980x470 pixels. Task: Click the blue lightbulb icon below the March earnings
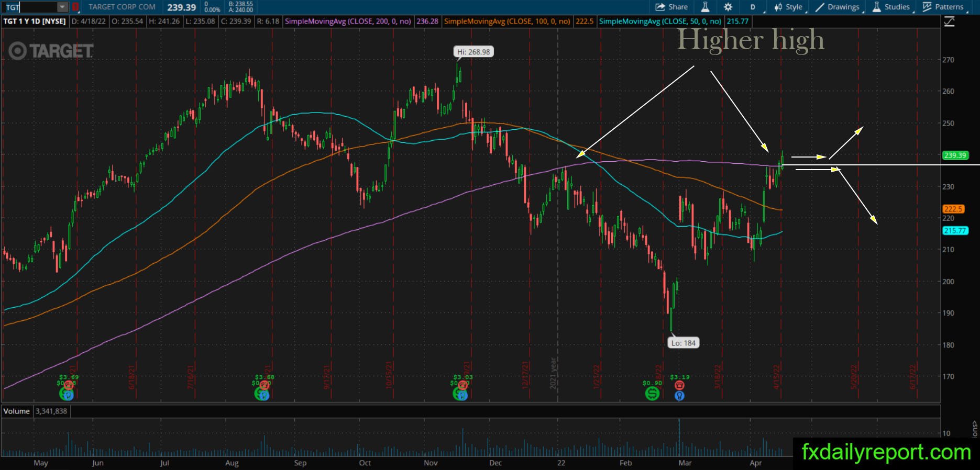pos(679,396)
